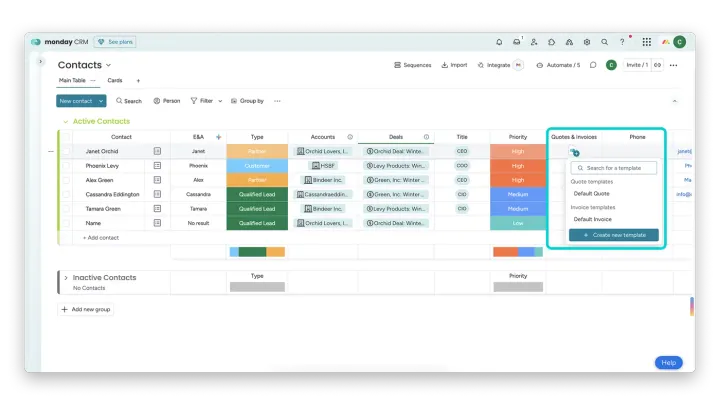Click the invite members person icon
The width and height of the screenshot is (720, 405).
coord(534,42)
